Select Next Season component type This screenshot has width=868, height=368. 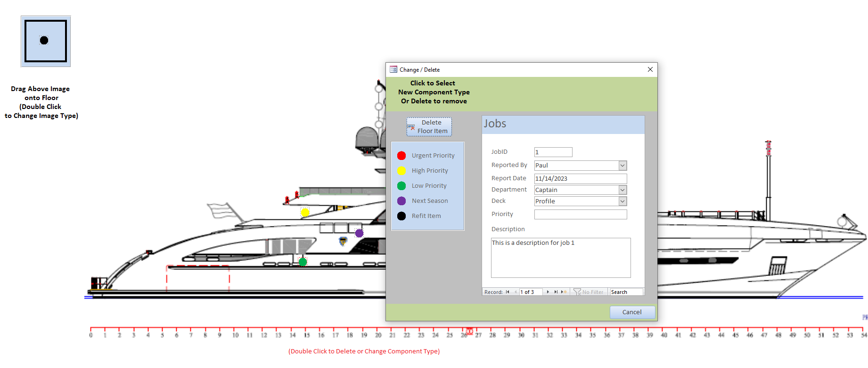pos(401,201)
